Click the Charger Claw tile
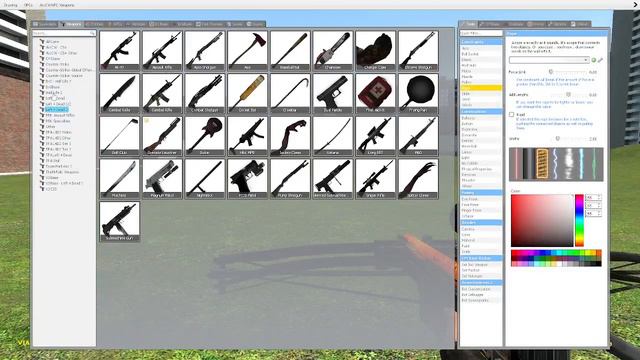This screenshot has height=360, width=640. (376, 50)
